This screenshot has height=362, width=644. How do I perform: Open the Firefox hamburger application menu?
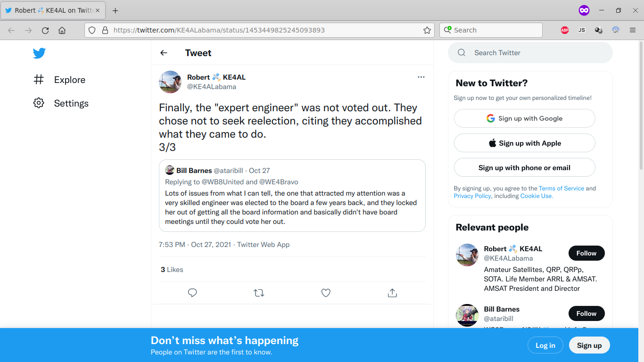click(633, 30)
